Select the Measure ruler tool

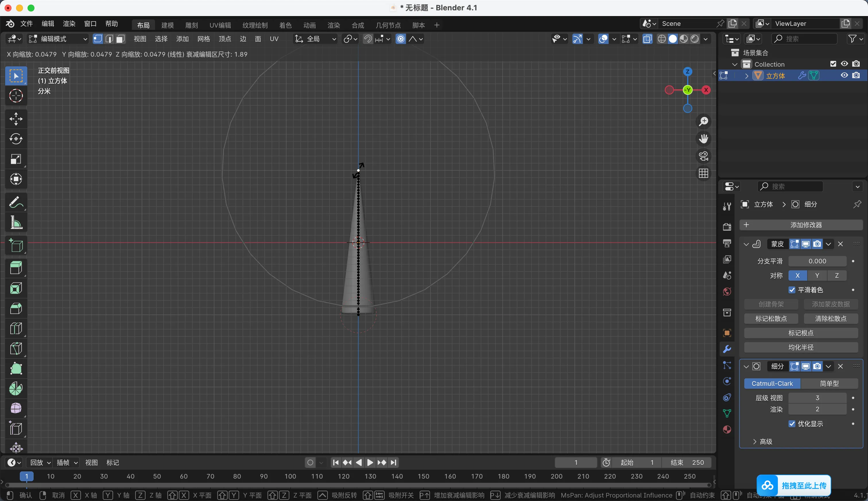16,223
